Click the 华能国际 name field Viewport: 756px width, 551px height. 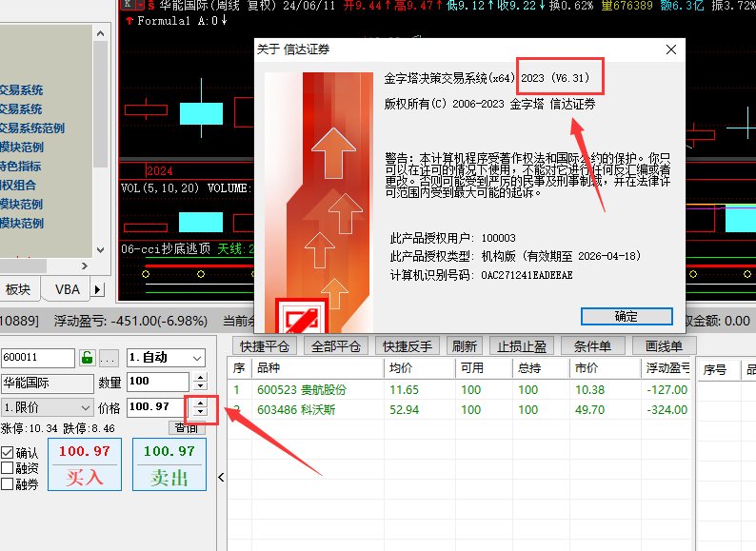tap(48, 384)
